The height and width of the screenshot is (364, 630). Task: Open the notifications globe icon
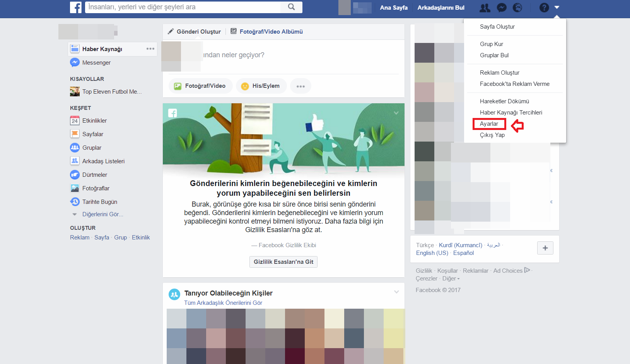coord(517,7)
